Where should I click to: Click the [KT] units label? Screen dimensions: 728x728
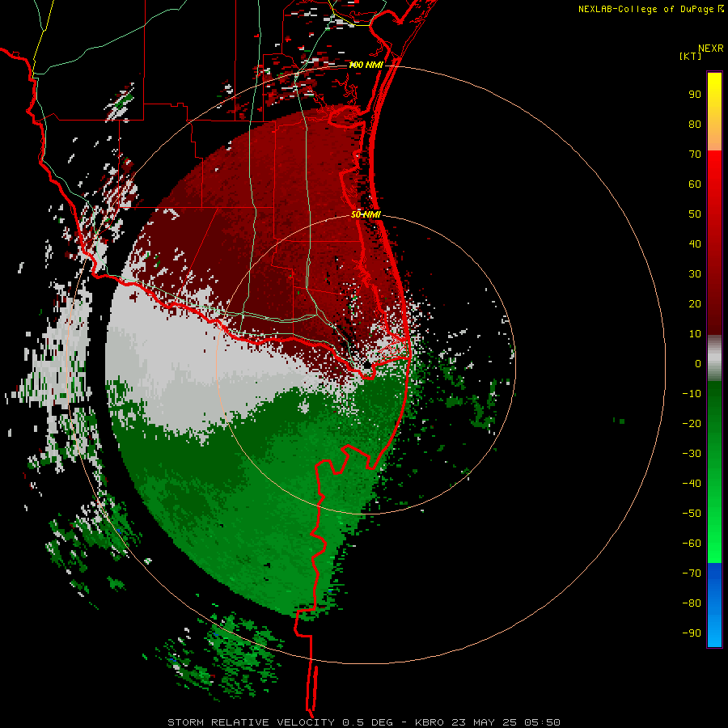[x=691, y=56]
